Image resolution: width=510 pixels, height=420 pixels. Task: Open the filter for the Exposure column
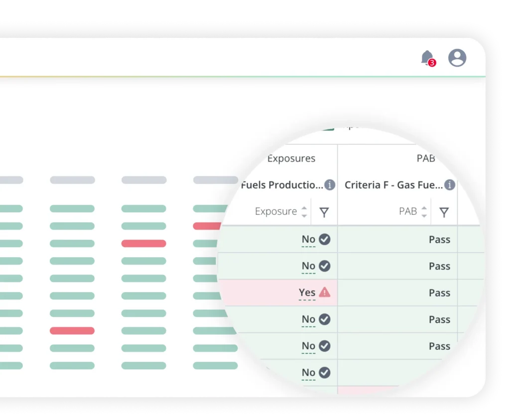tap(324, 212)
